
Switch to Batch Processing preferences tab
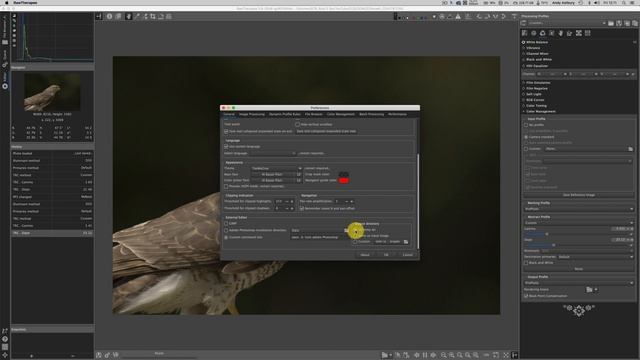click(x=371, y=114)
